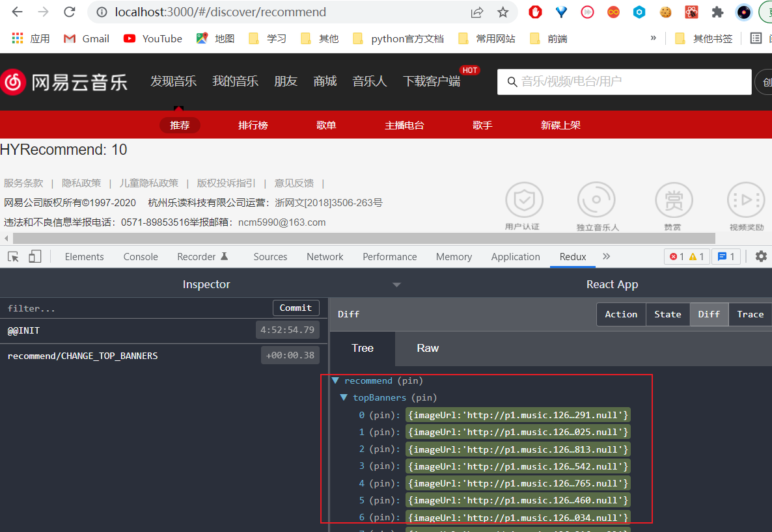Bookmark the page with the star

(x=502, y=12)
